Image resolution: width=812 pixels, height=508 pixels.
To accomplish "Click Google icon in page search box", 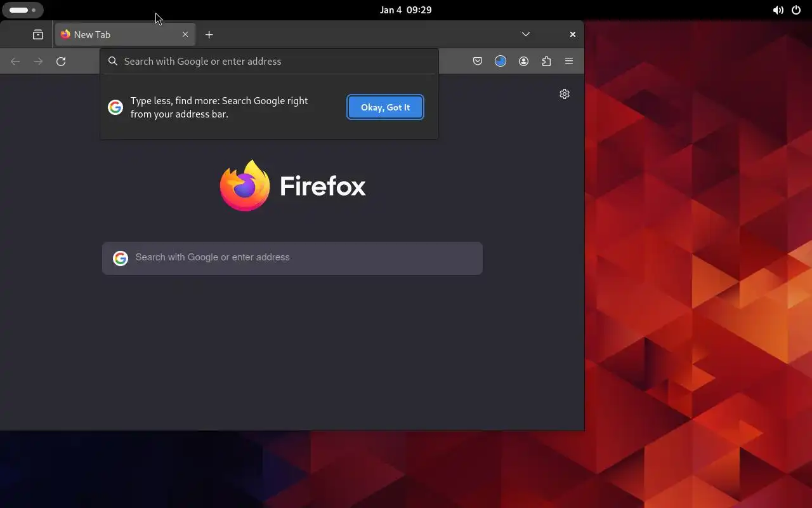I will (x=121, y=258).
